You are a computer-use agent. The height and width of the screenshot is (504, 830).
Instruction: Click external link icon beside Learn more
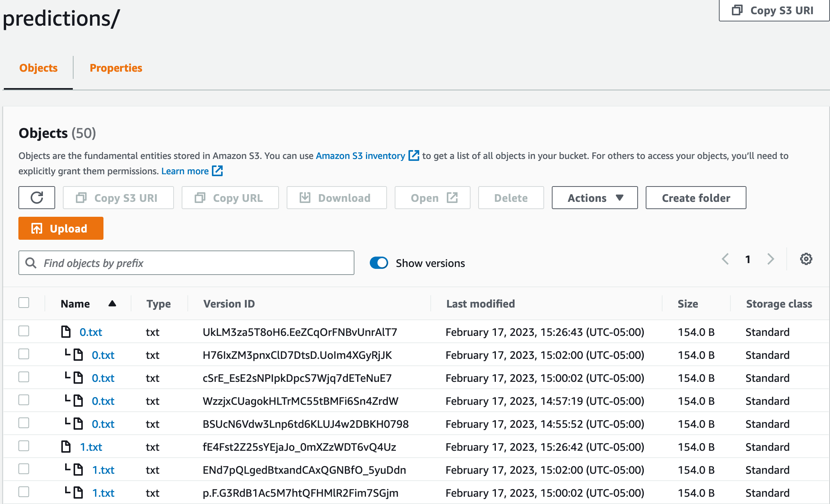[x=217, y=171]
